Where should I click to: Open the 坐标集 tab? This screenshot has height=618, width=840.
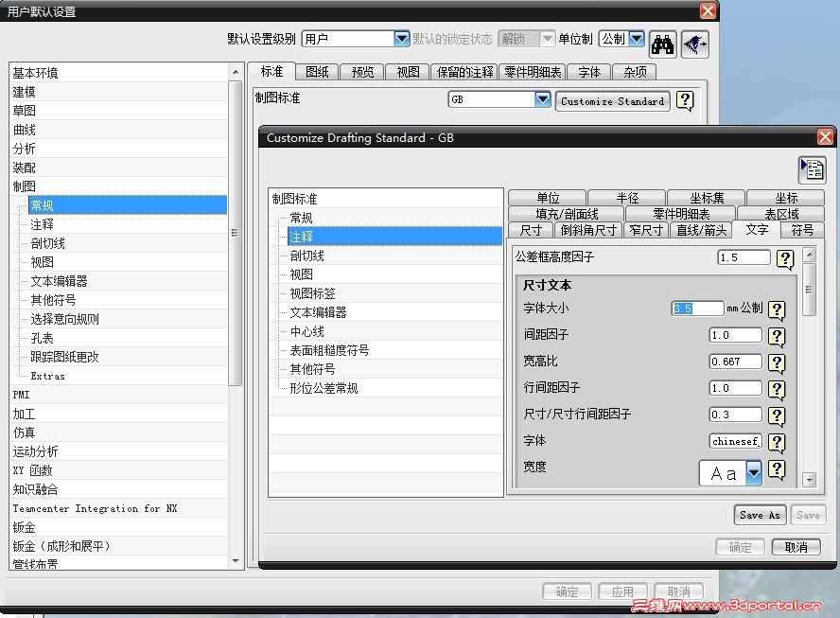(x=706, y=198)
